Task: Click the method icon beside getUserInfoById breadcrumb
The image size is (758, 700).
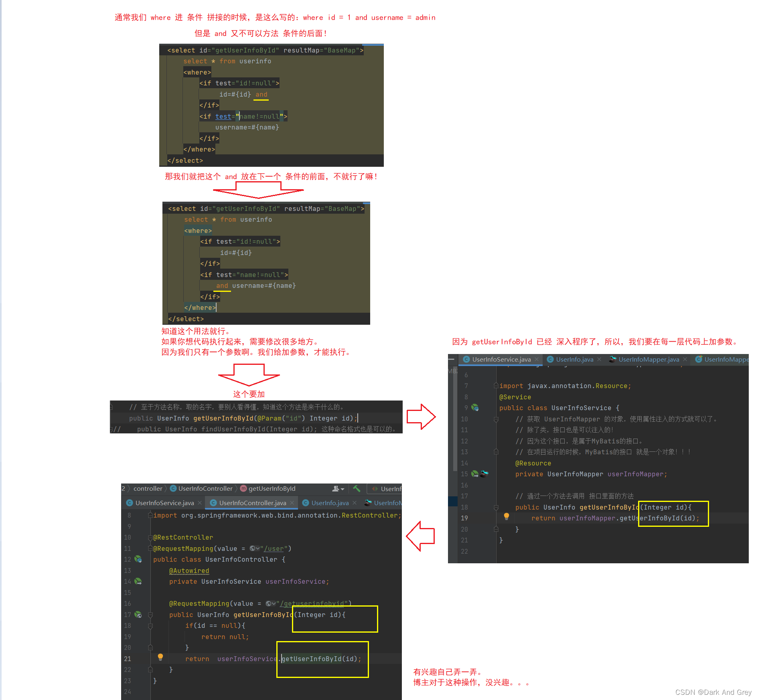Action: [243, 488]
